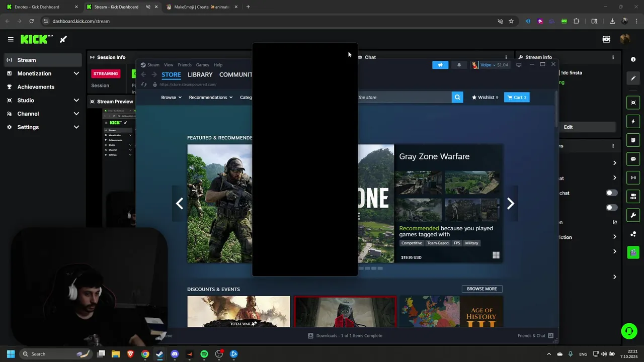Toggle the second switch below chat toggle
This screenshot has width=644, height=362.
[612, 208]
